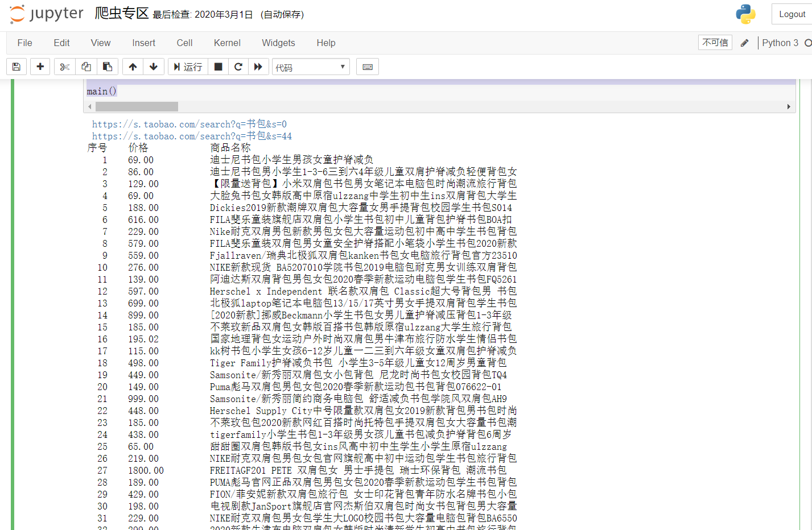Click price 195.02 in row 16

[x=143, y=339]
